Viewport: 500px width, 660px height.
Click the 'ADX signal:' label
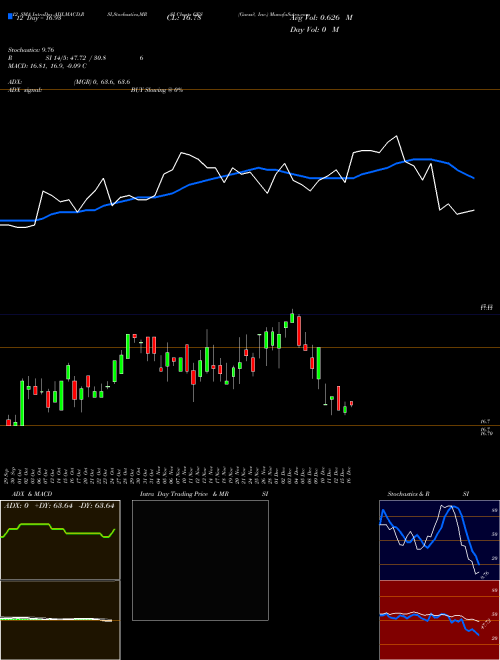(25, 90)
